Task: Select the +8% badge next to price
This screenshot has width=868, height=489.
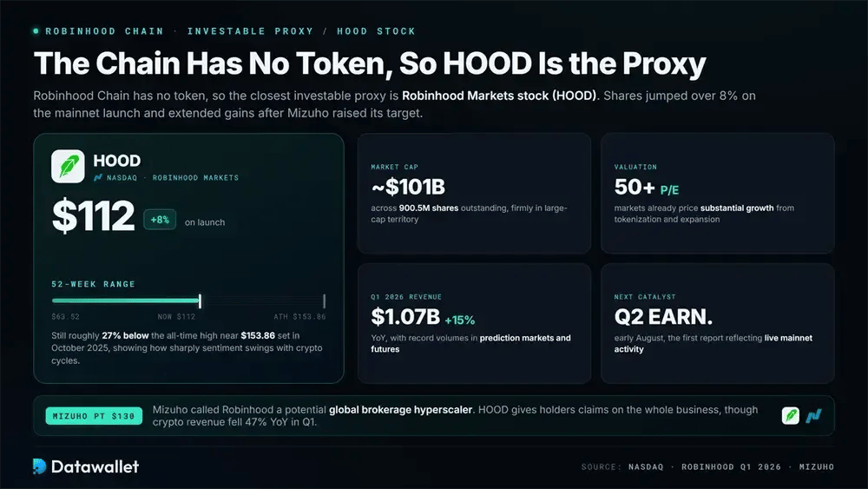Action: 160,220
